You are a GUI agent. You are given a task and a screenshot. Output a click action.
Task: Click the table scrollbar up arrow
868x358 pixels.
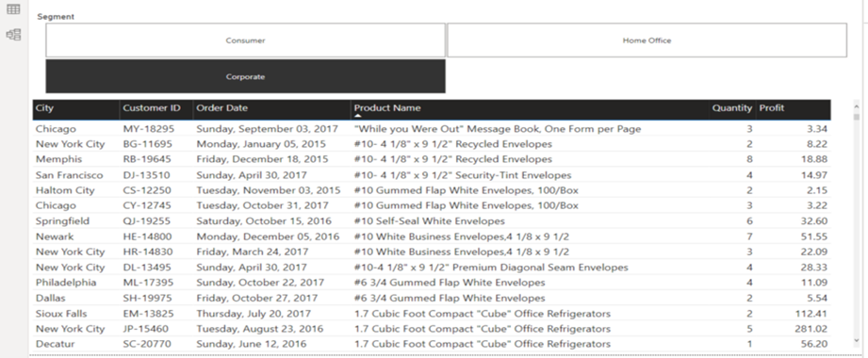pyautogui.click(x=857, y=106)
